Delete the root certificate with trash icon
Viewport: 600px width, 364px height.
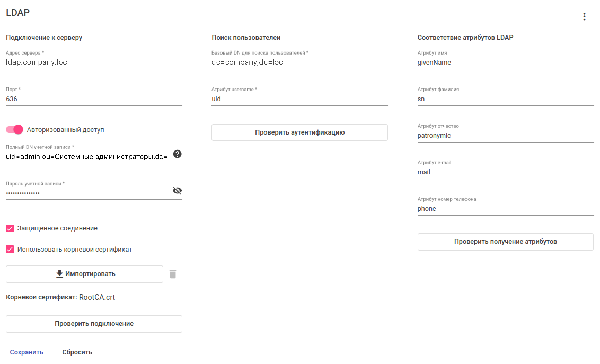[173, 274]
